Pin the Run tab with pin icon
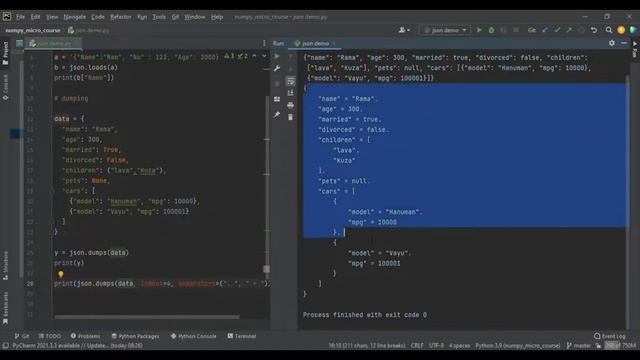Screen dimensions: 640x360 tap(277, 115)
